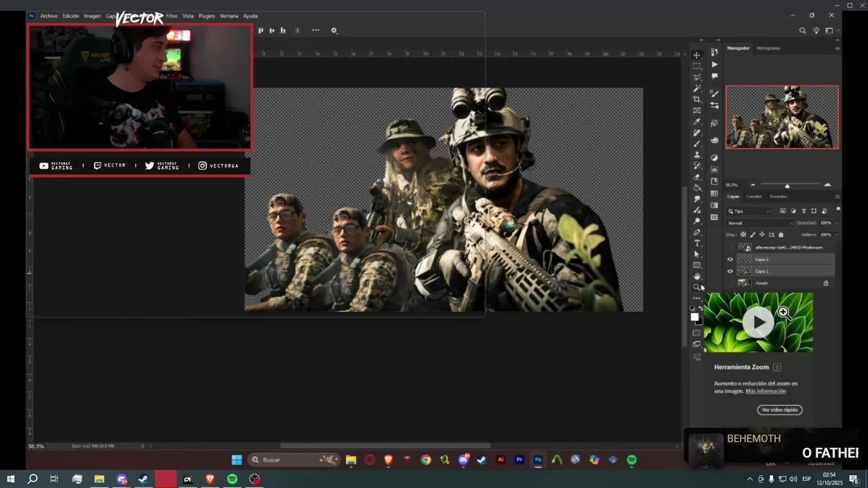Open the Opacidad value dropdown arrow
Screen dimensions: 868x488
click(x=837, y=223)
